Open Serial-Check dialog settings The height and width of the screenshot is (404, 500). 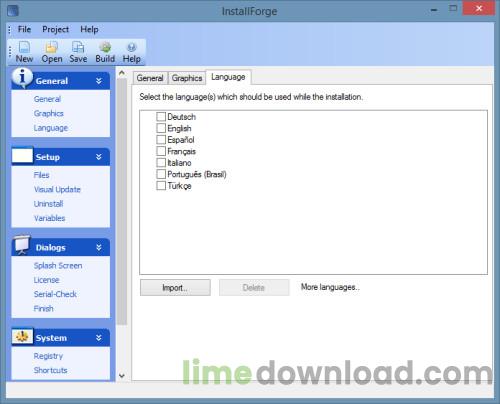click(55, 294)
